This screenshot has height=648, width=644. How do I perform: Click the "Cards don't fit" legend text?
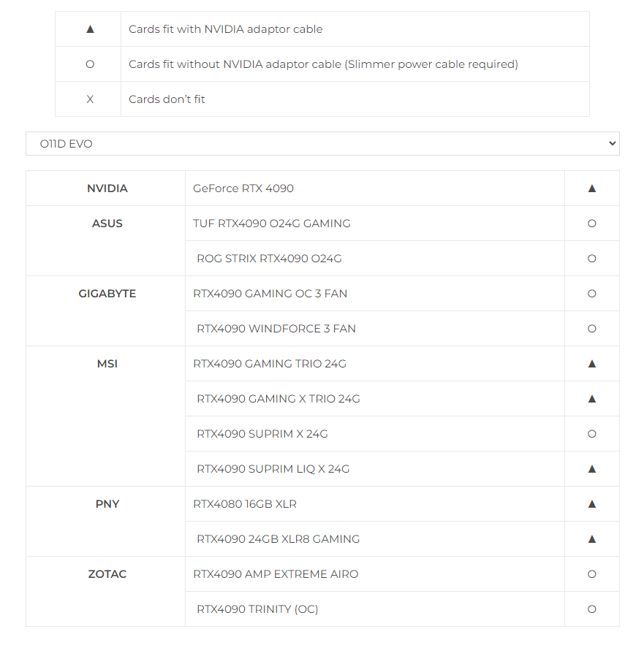(167, 99)
